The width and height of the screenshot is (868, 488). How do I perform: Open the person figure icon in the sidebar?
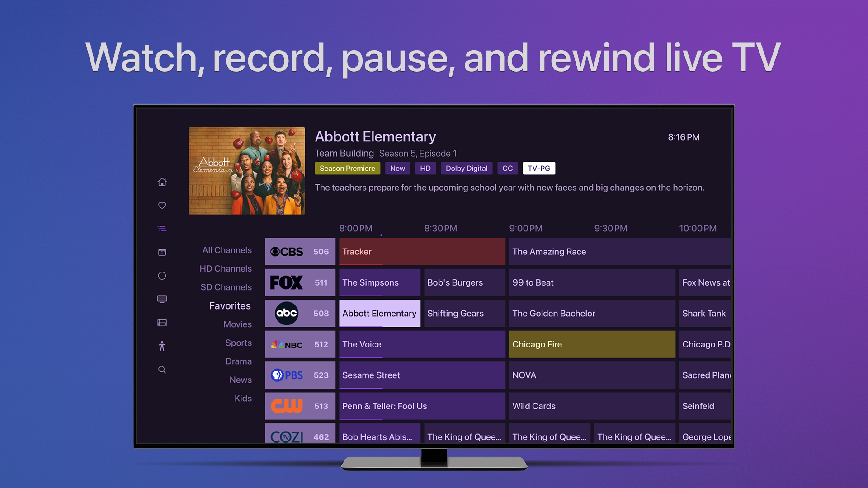click(x=162, y=346)
